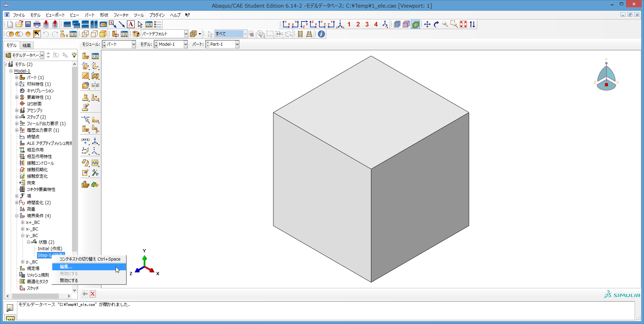Choose 編集... in the context menu
This screenshot has width=644, height=324.
pyautogui.click(x=89, y=267)
